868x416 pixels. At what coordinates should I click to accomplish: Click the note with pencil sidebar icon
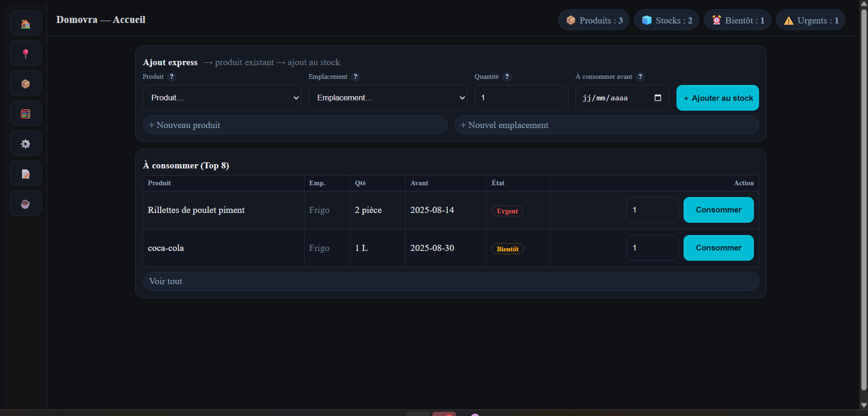25,174
